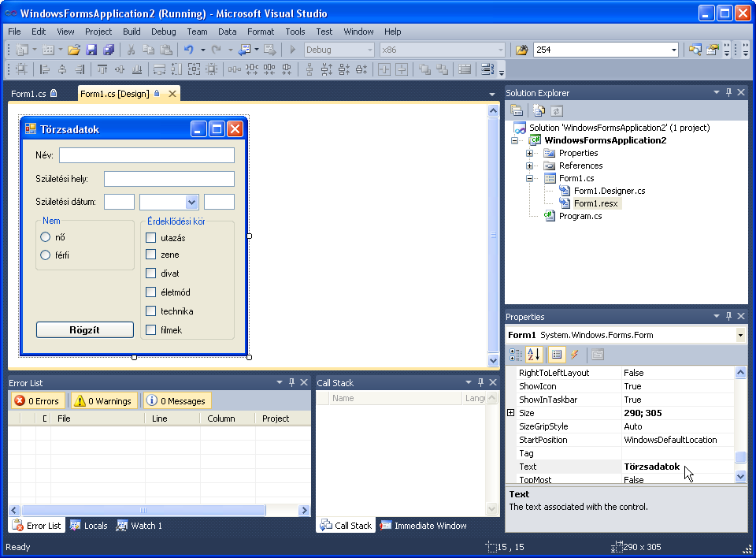Open the x86 platform dropdown

(501, 50)
